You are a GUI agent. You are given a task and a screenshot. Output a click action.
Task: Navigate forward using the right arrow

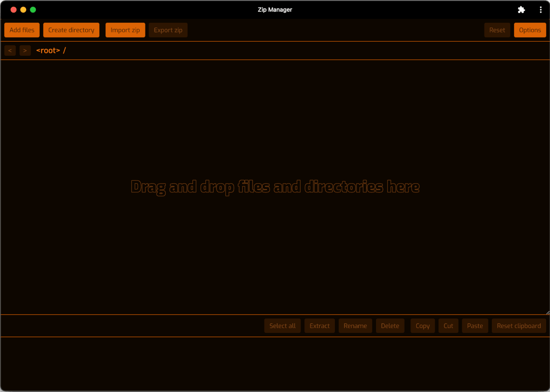coord(25,50)
